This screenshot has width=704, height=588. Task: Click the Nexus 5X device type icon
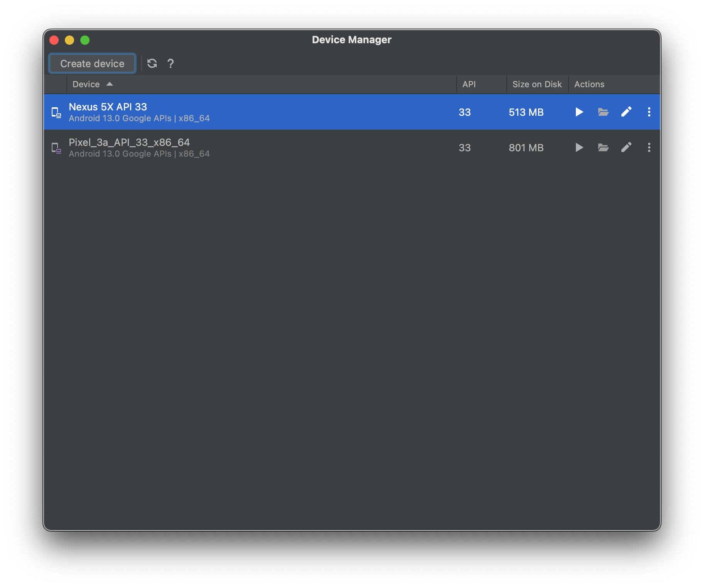56,113
